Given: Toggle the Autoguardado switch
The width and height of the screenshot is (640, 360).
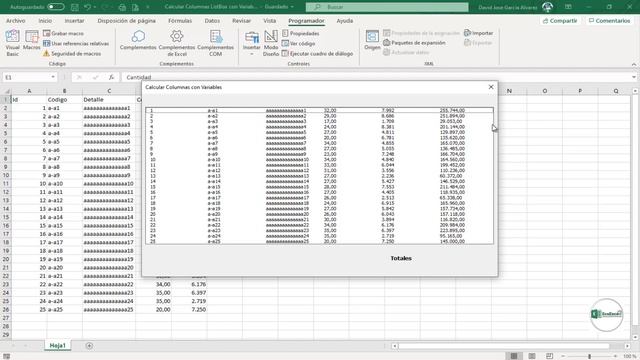Looking at the screenshot, I should coord(56,7).
